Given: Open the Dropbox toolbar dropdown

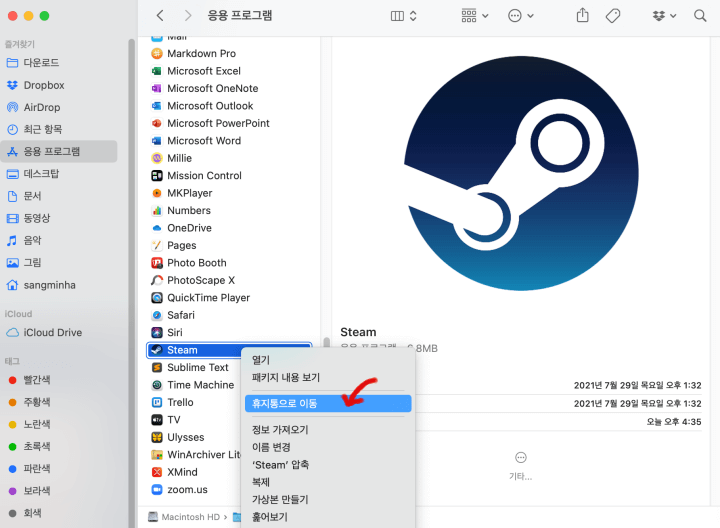Looking at the screenshot, I should [664, 16].
